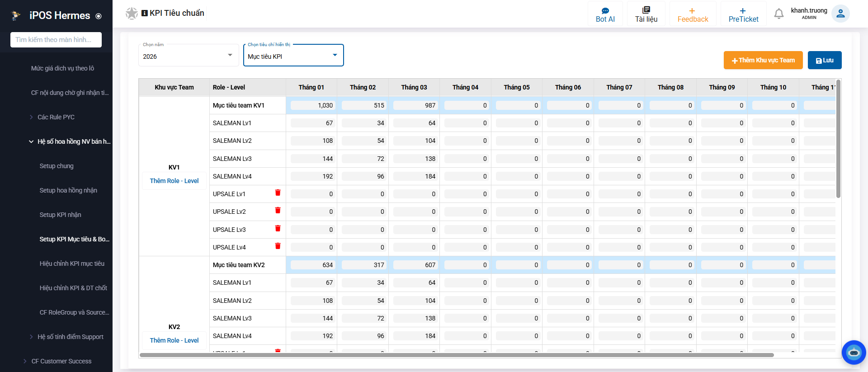Screen dimensions: 868x372
Task: Expand the Các Rule PYC menu
Action: point(56,117)
